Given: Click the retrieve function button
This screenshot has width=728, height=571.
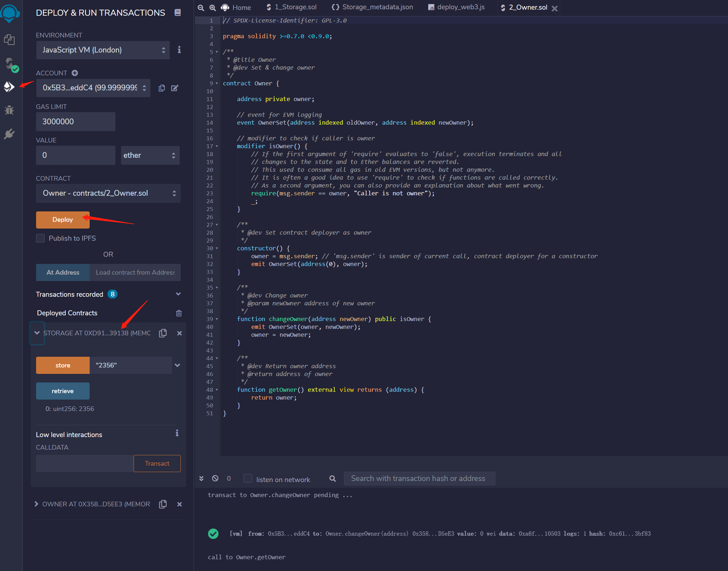Looking at the screenshot, I should click(x=63, y=391).
